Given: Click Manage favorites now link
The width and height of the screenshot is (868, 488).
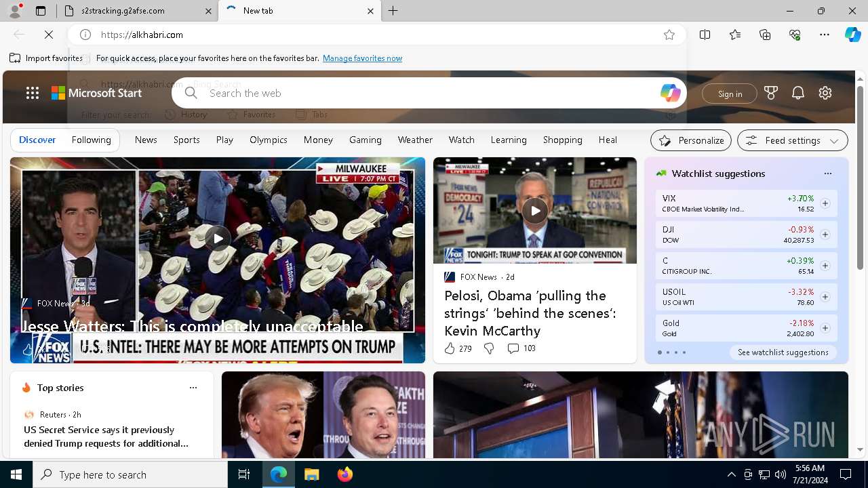Looking at the screenshot, I should click(x=362, y=58).
